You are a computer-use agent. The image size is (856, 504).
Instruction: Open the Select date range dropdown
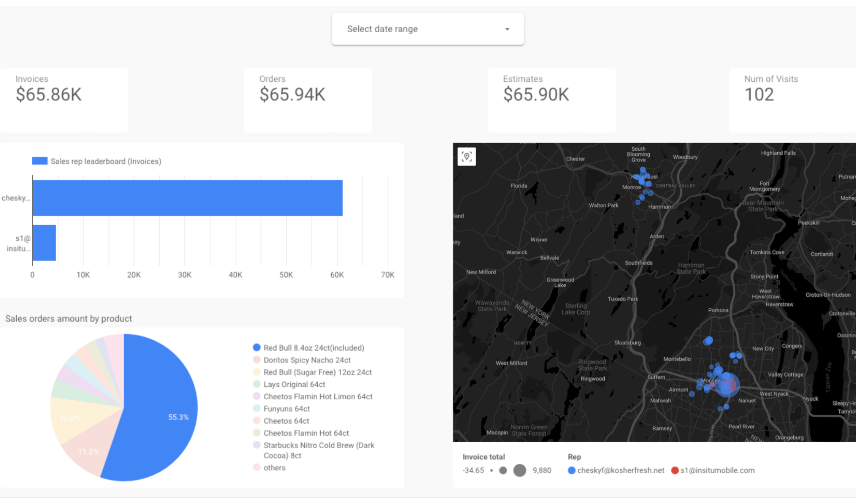click(427, 29)
